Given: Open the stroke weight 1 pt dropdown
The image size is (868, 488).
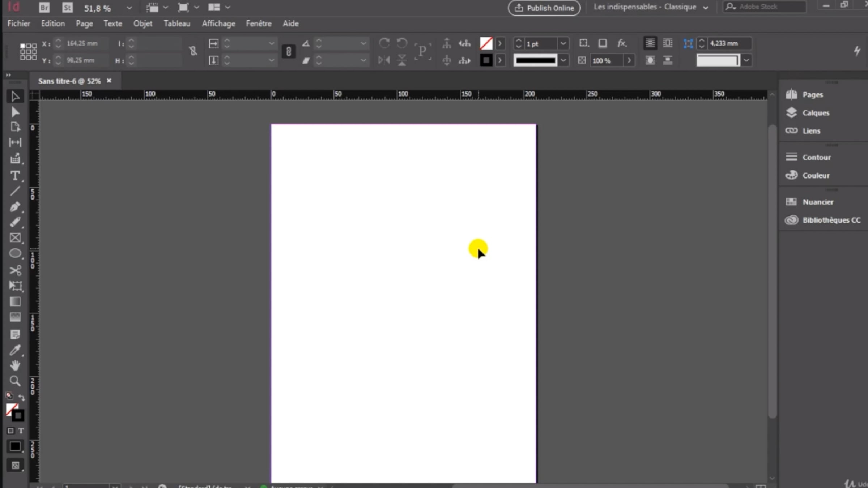Looking at the screenshot, I should pos(563,44).
